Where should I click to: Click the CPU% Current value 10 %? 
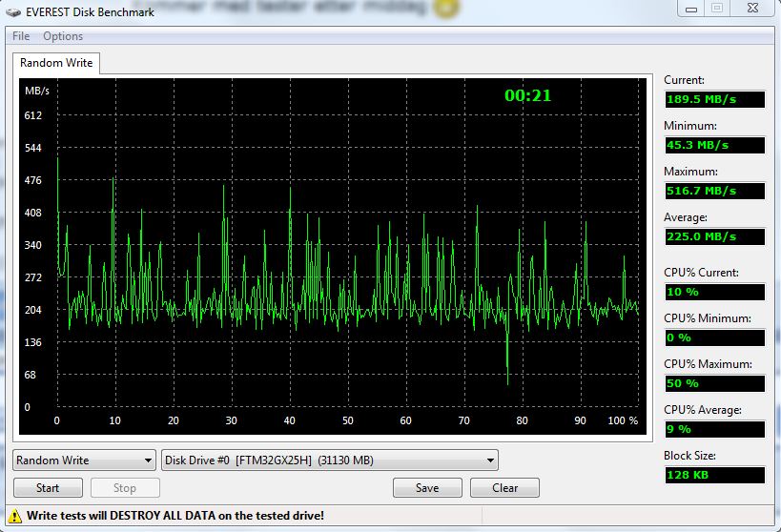(715, 292)
